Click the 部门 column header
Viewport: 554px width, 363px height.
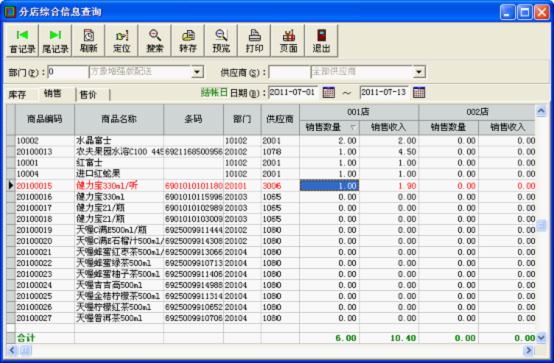pos(242,119)
